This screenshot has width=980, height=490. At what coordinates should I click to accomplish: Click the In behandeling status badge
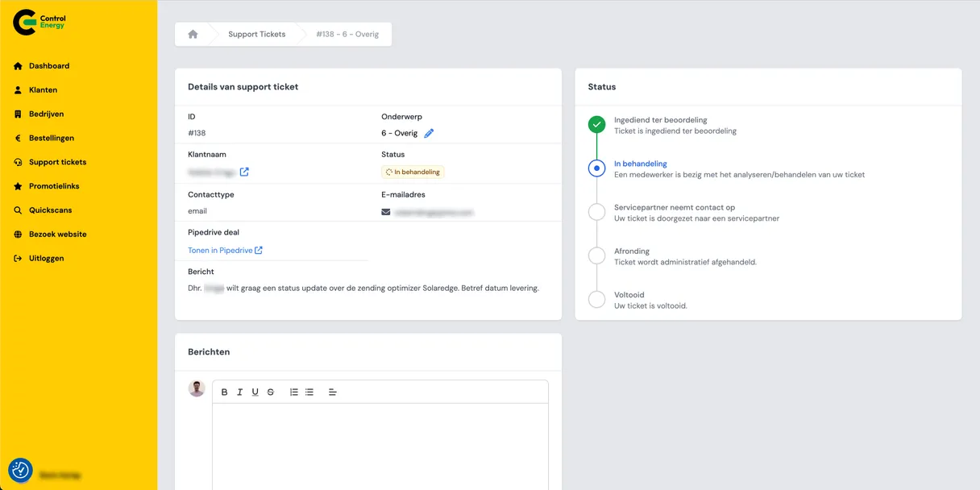pos(413,172)
